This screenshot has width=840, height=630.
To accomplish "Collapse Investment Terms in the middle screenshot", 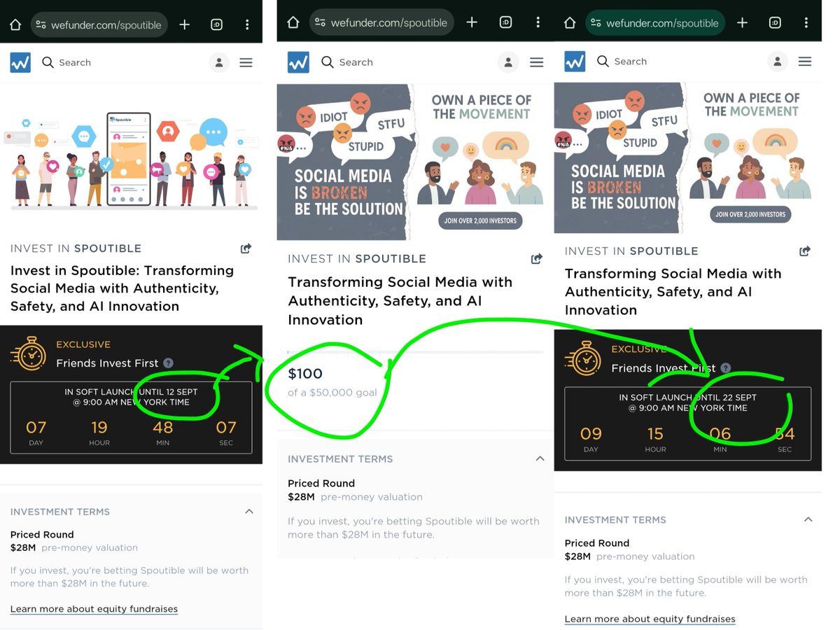I will tap(540, 458).
